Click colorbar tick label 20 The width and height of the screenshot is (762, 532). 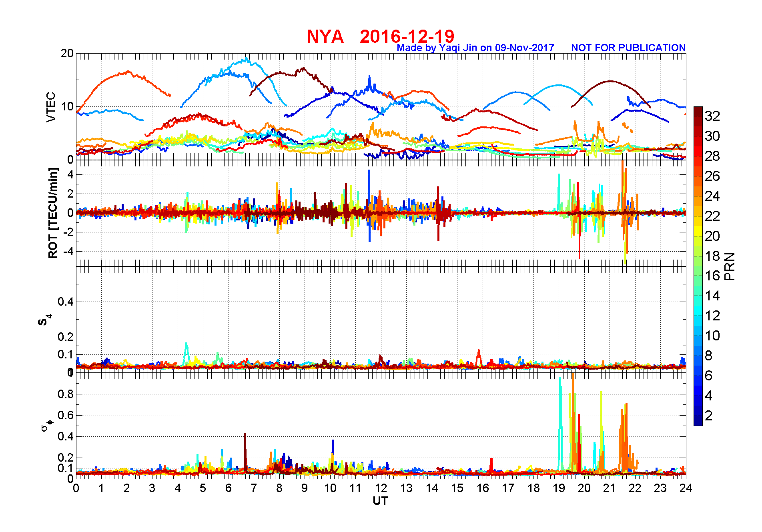pyautogui.click(x=712, y=236)
